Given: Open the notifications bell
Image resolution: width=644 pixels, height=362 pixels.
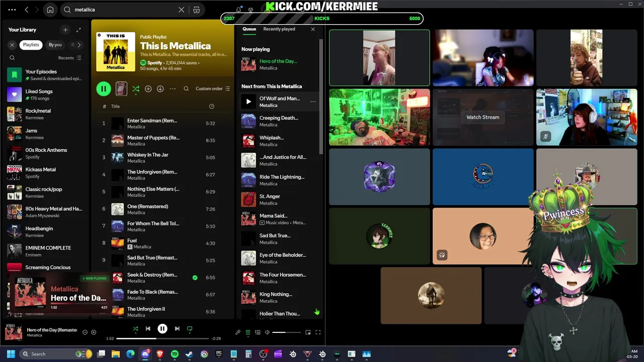Looking at the screenshot, I should [x=239, y=10].
